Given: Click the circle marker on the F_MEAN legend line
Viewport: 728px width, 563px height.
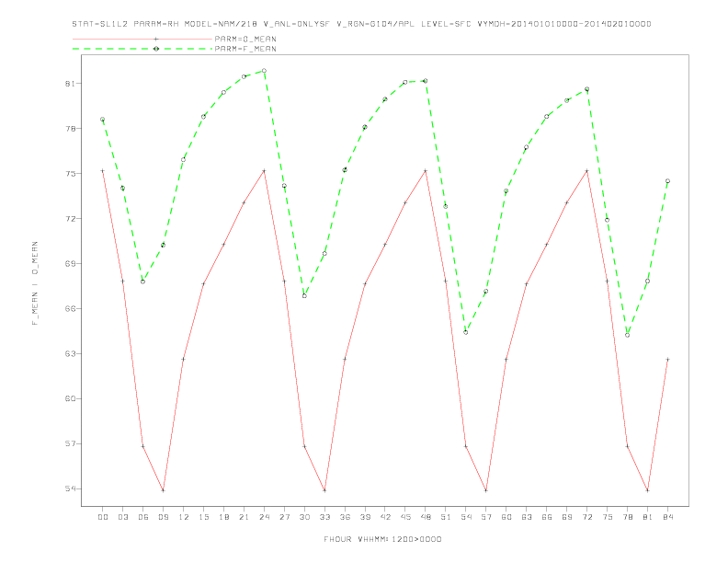Looking at the screenshot, I should point(156,49).
